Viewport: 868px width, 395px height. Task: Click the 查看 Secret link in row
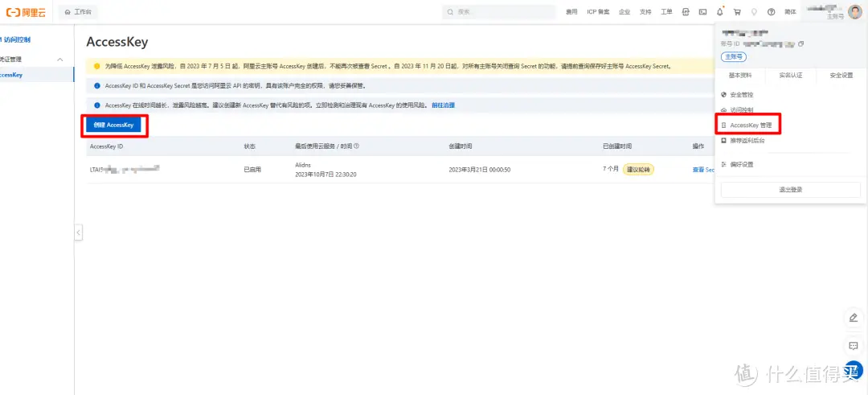coord(703,170)
